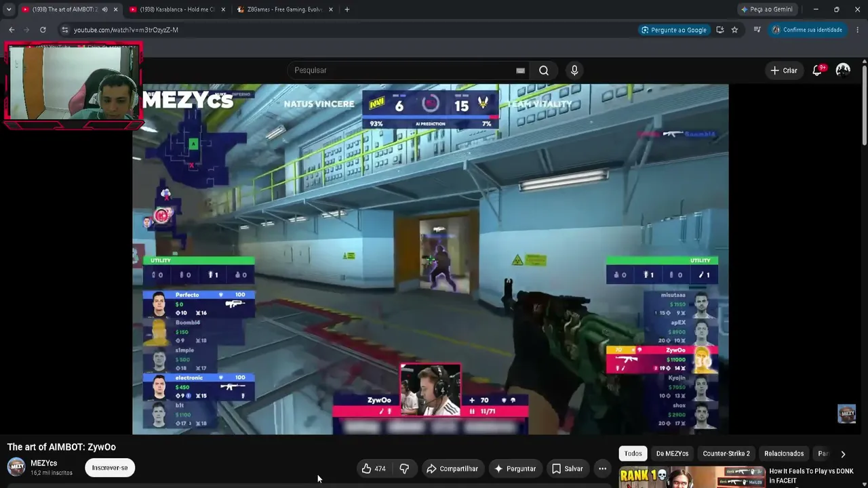868x488 pixels.
Task: Click the video title 'The art of AIMBOT: ZywOo'
Action: (62, 447)
